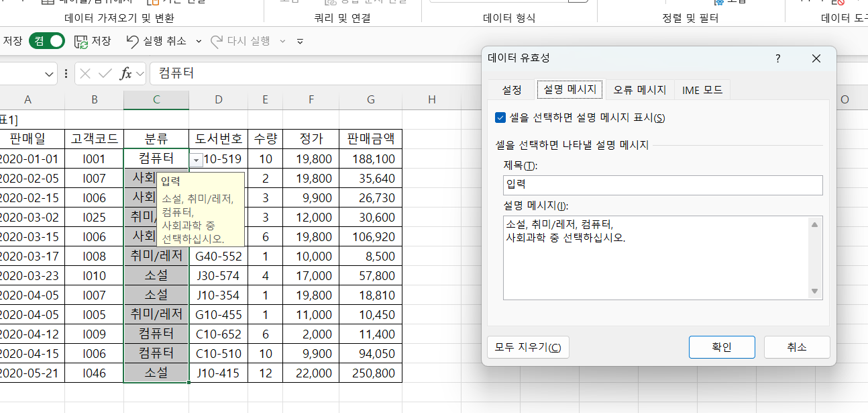Viewport: 868px width, 413px height.
Task: Open the dropdown arrow in cell C3
Action: point(195,160)
